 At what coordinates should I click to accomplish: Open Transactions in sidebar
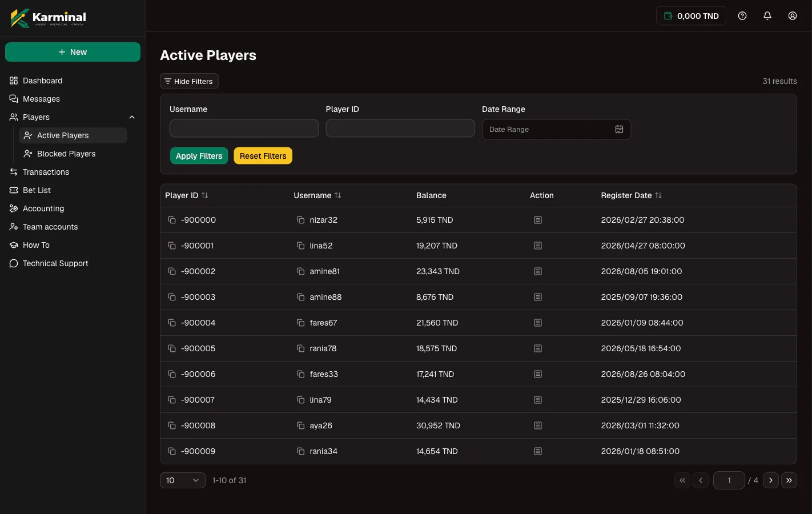[73, 172]
